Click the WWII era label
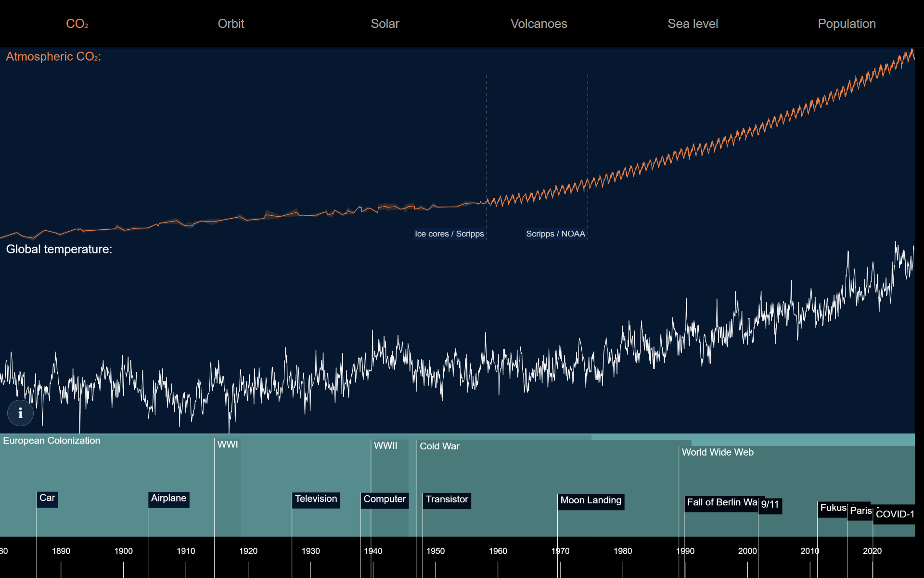 [386, 446]
